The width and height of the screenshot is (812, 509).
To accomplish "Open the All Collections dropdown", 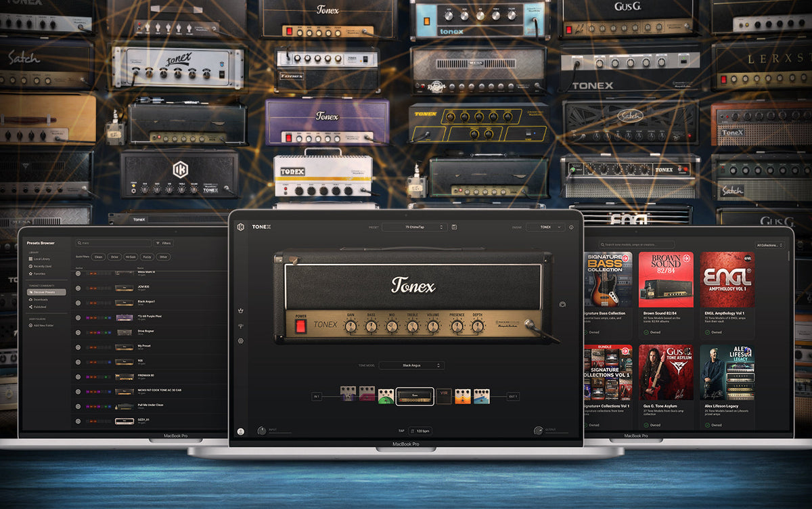I will click(769, 245).
